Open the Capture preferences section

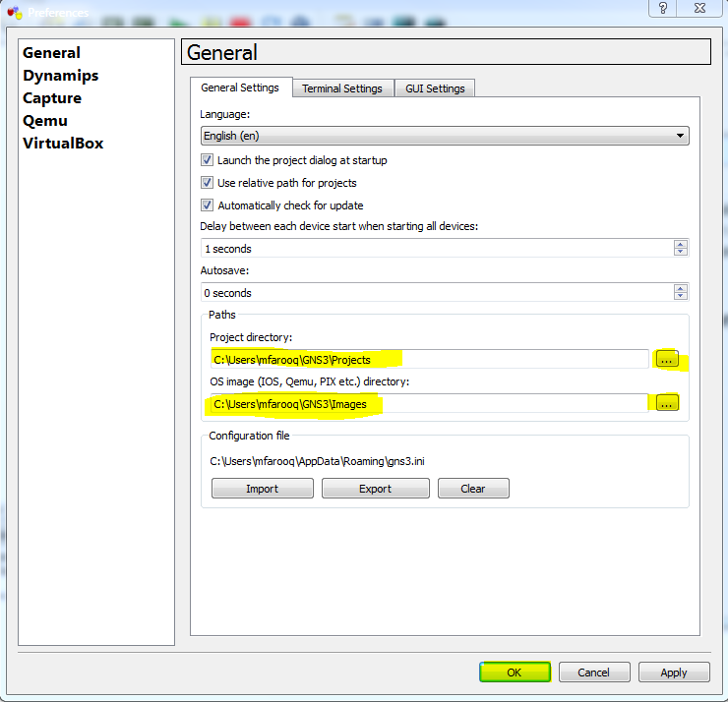coord(52,98)
